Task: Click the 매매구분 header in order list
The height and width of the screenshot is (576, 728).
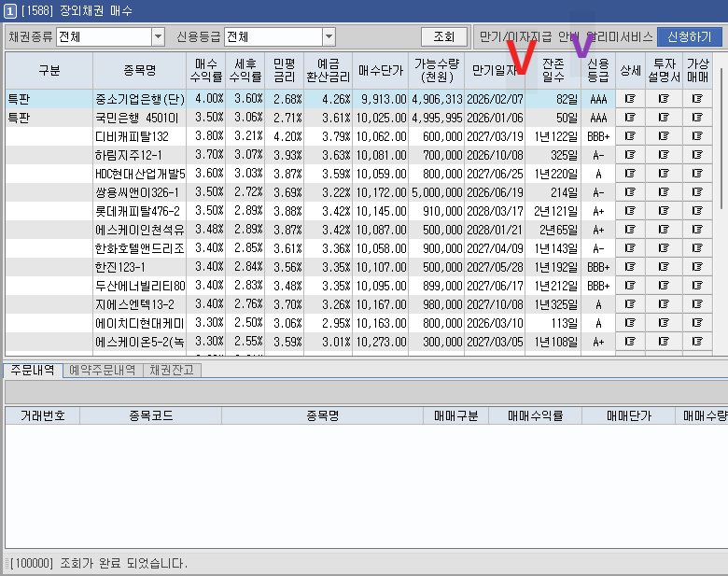Action: 455,415
